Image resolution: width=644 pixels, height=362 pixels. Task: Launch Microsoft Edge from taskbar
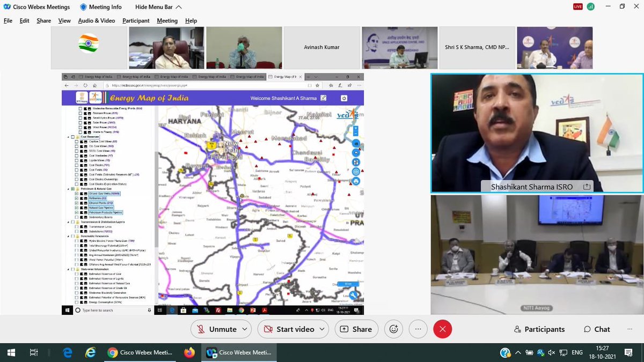68,353
